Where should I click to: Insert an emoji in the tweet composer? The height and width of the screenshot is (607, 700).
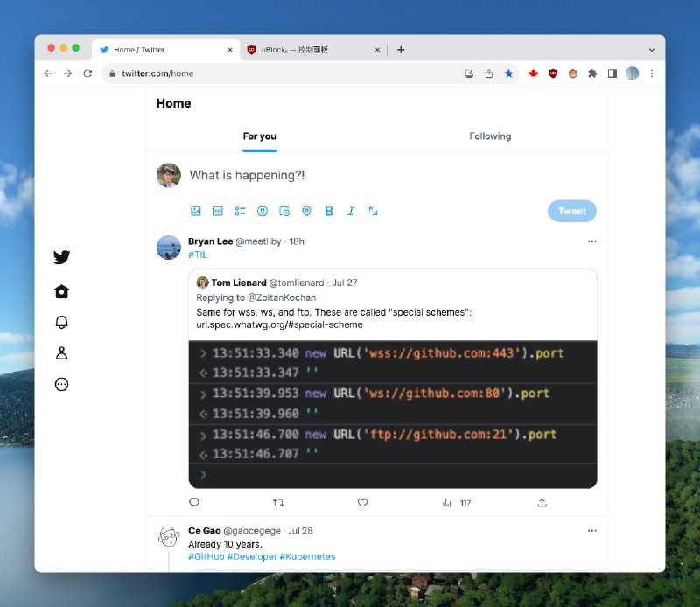[x=262, y=211]
